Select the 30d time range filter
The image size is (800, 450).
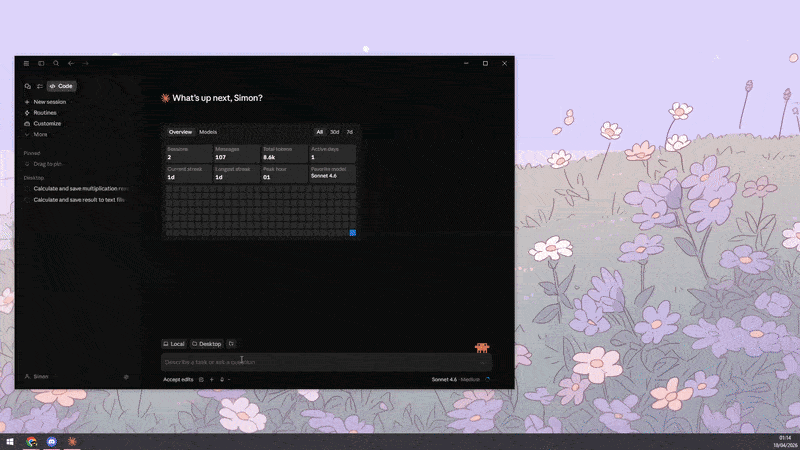coord(334,132)
